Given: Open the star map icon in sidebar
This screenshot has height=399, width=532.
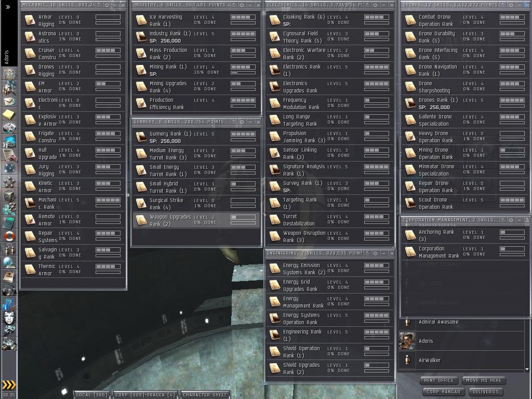Looking at the screenshot, I should click(x=9, y=168).
